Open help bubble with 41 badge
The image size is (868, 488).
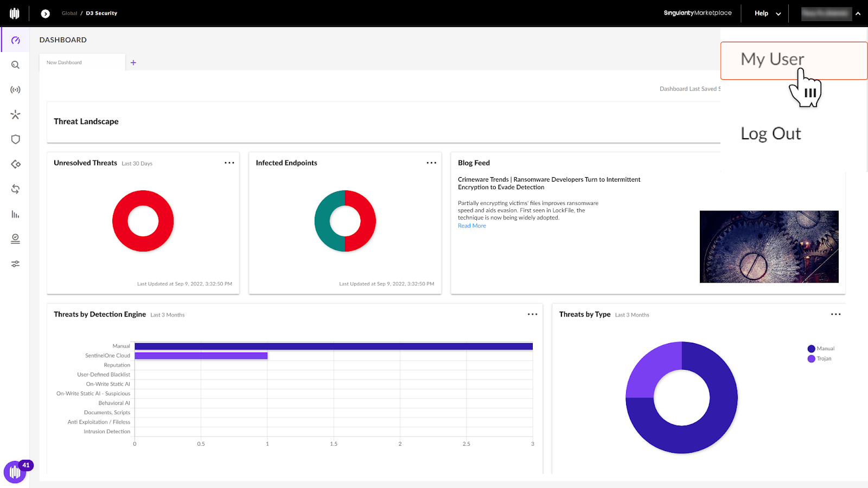click(15, 472)
